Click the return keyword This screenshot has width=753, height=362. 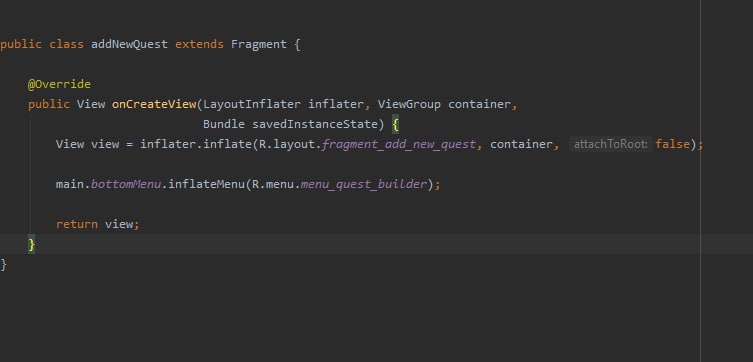point(77,224)
